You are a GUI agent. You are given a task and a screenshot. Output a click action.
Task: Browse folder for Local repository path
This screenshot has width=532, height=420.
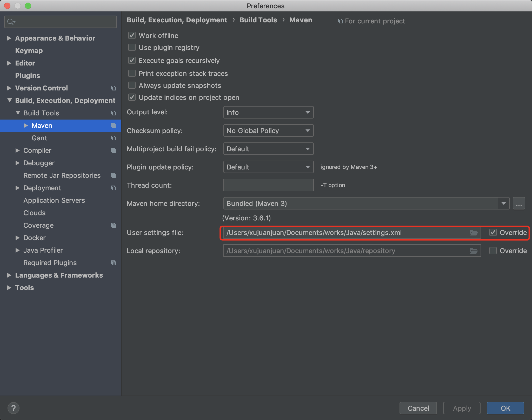click(x=474, y=251)
